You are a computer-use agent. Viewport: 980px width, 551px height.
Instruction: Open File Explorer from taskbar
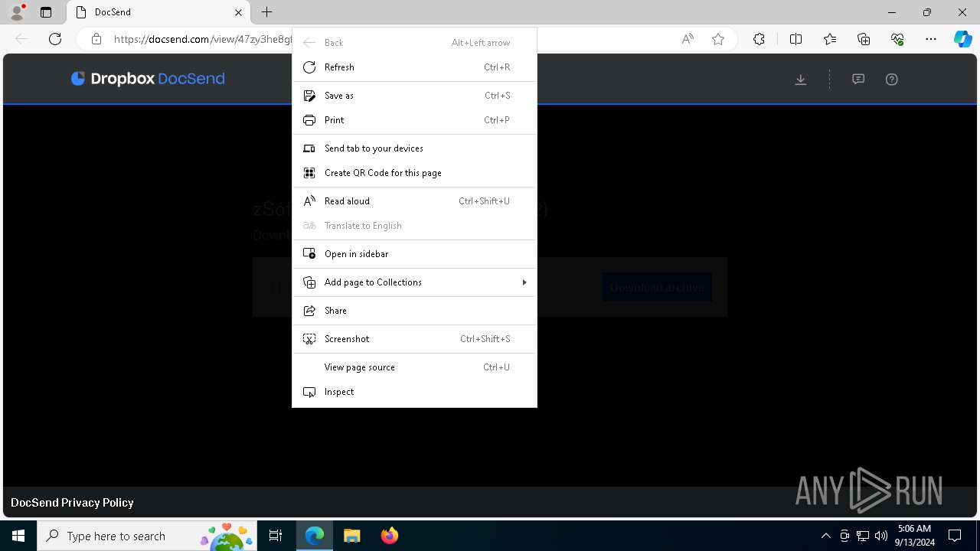pyautogui.click(x=351, y=536)
